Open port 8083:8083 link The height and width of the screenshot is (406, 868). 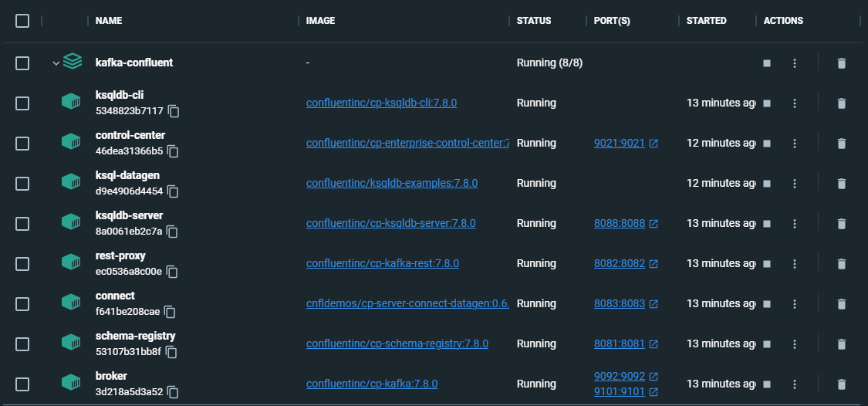tap(620, 304)
